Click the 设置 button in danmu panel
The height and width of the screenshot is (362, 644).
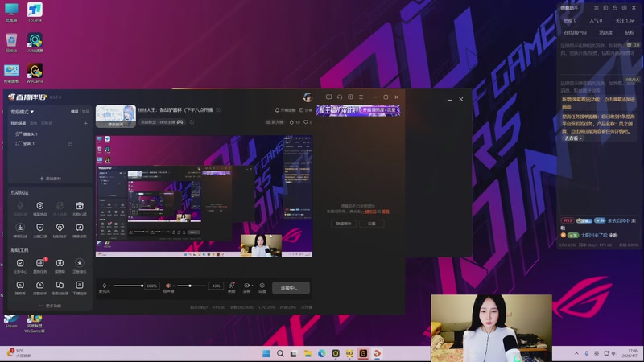[x=371, y=224]
